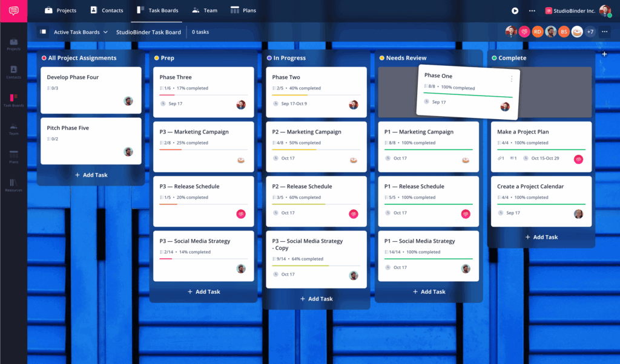Image resolution: width=620 pixels, height=364 pixels.
Task: Add Task in All Project Assignments column
Action: pyautogui.click(x=91, y=175)
